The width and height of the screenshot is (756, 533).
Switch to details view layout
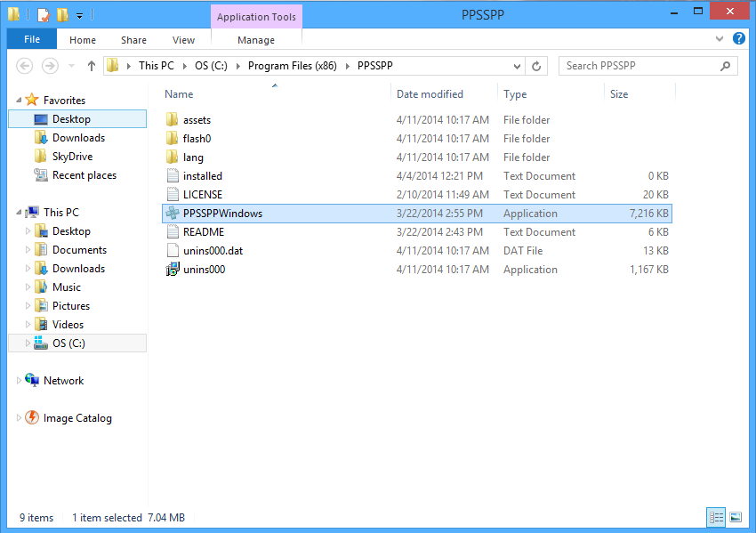pyautogui.click(x=716, y=517)
